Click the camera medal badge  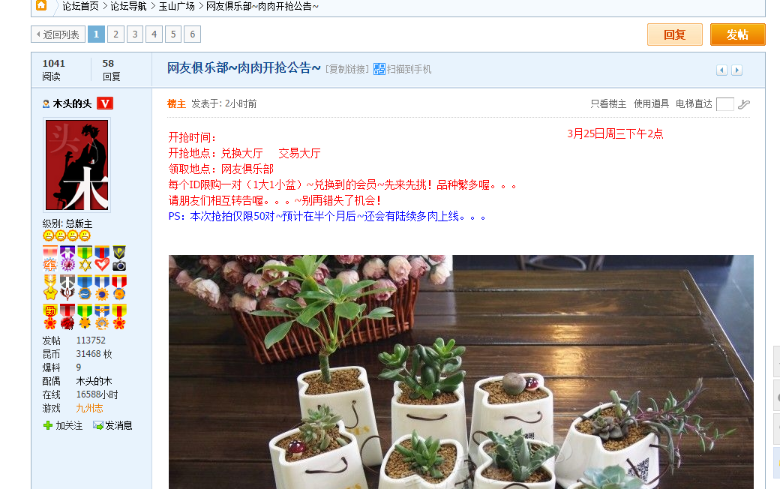(119, 258)
